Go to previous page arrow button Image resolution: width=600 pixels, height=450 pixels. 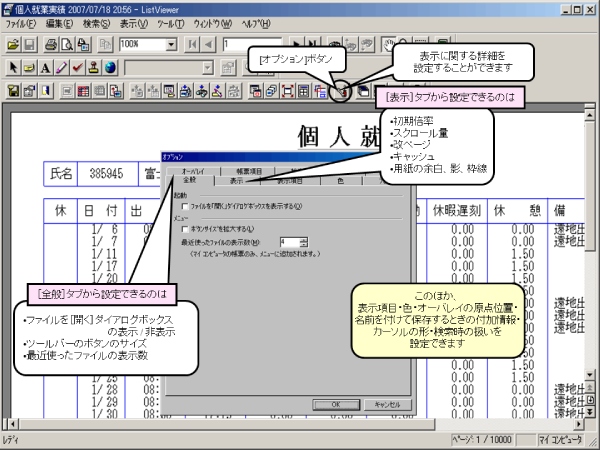pos(209,45)
